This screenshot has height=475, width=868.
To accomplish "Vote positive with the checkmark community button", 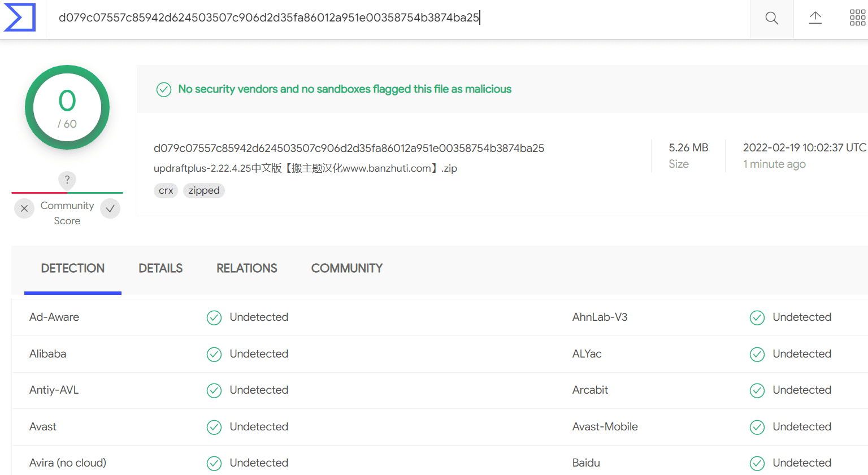I will (x=110, y=208).
